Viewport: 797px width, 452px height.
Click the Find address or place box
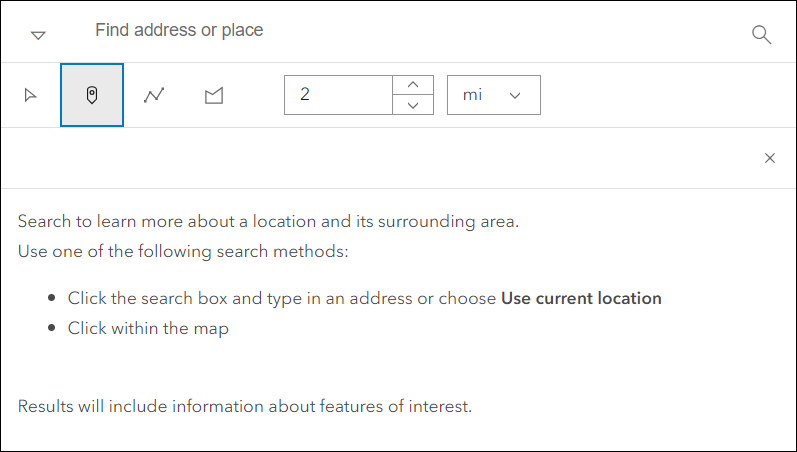[400, 31]
